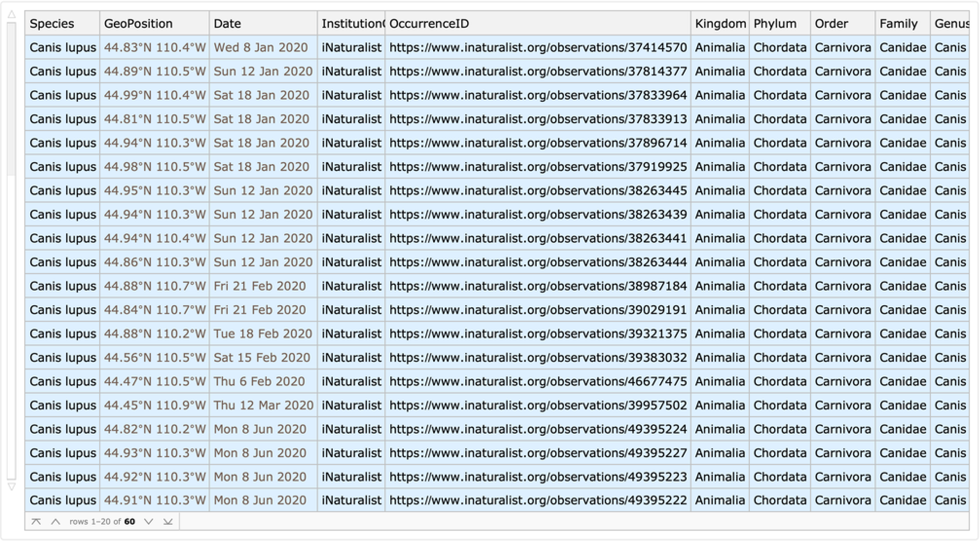
Task: Go to previous rows with up chevron
Action: click(55, 521)
